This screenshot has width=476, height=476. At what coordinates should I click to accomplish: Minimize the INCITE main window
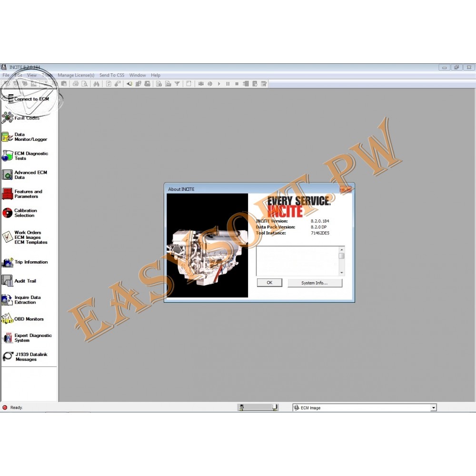pyautogui.click(x=444, y=68)
